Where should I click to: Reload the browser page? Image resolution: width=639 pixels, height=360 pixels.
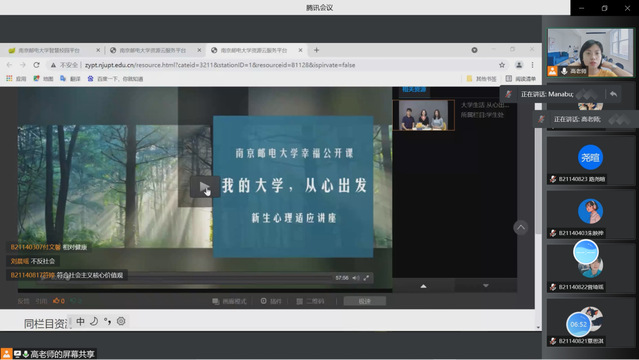[36, 65]
